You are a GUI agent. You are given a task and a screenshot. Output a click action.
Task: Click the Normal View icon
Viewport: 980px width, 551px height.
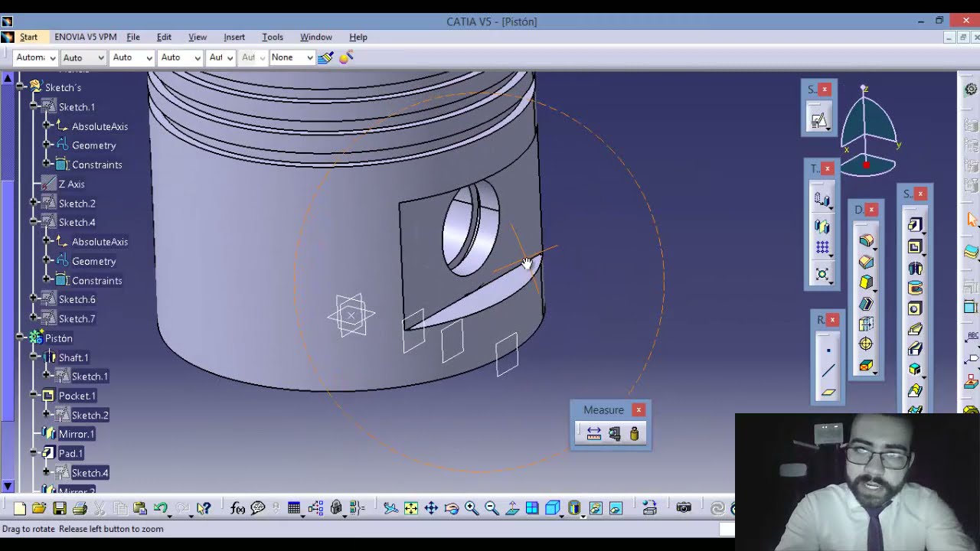[512, 508]
